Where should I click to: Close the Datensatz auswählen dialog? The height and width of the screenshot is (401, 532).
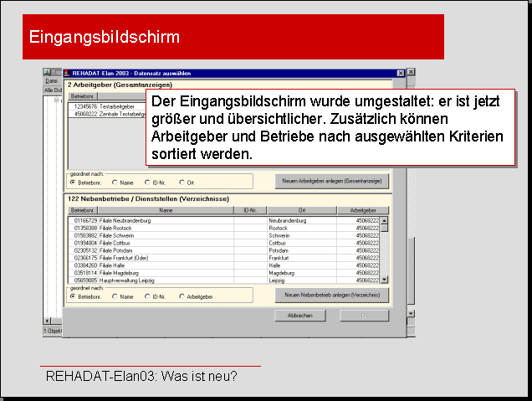coord(401,73)
